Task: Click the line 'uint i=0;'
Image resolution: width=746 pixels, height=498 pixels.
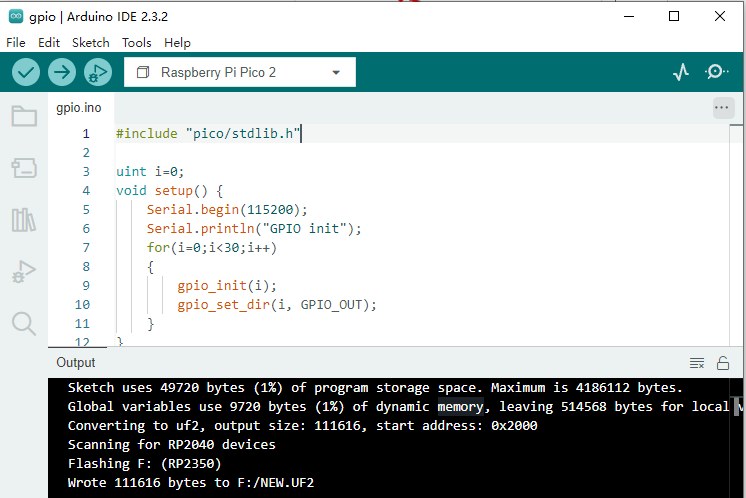Action: click(150, 172)
